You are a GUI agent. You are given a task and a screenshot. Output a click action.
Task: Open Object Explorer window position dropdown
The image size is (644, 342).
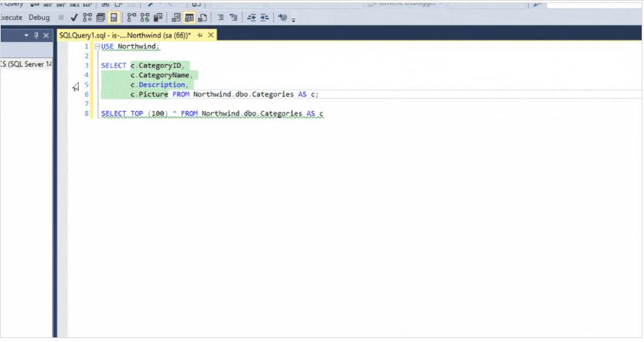point(27,35)
